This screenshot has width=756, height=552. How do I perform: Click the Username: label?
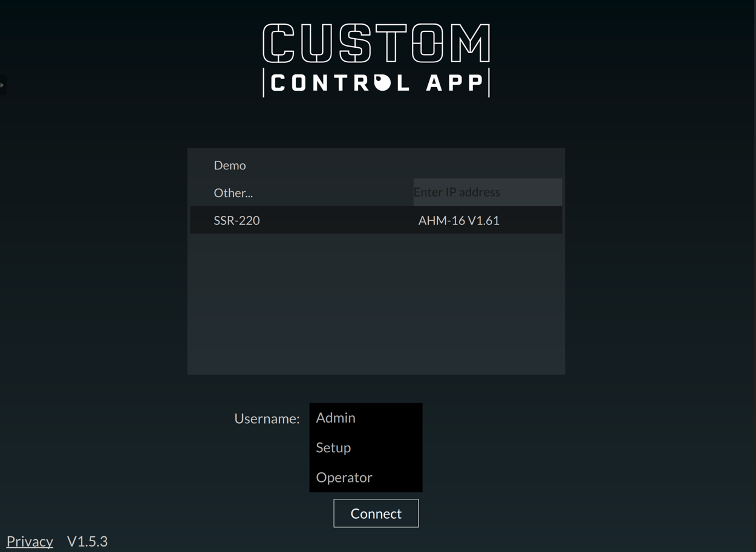click(267, 418)
